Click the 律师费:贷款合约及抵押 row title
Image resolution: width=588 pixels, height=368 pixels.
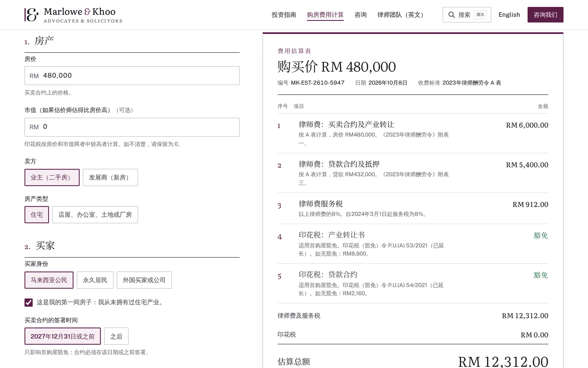(339, 164)
